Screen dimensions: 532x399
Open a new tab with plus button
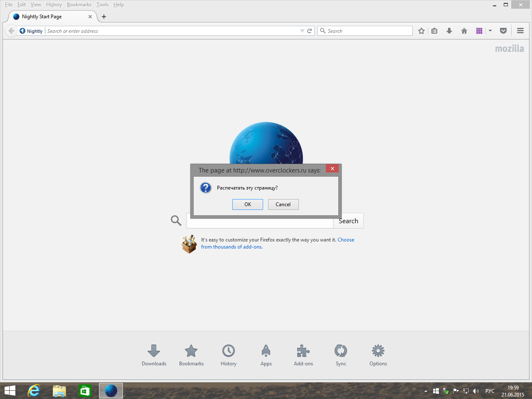(104, 17)
